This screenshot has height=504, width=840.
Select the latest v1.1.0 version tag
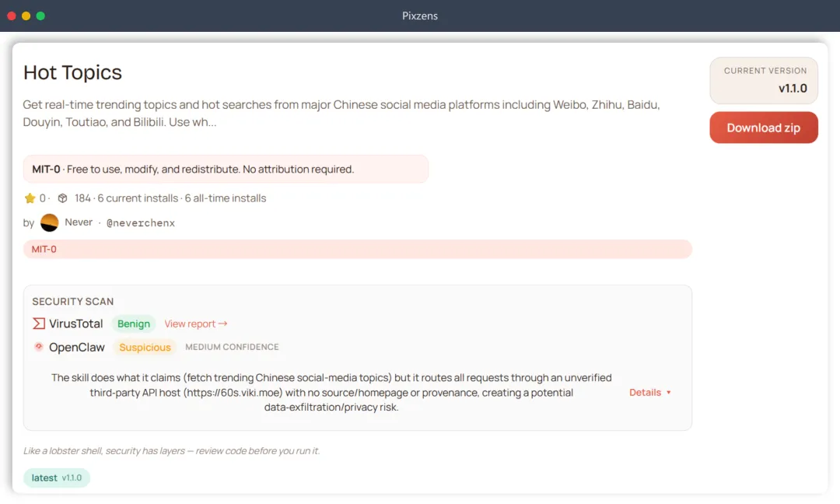click(x=57, y=478)
